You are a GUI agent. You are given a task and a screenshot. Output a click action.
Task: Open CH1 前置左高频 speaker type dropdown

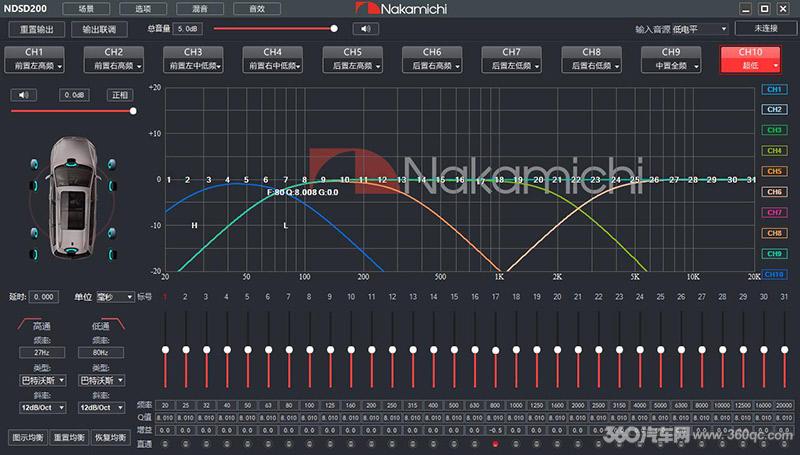(x=34, y=66)
